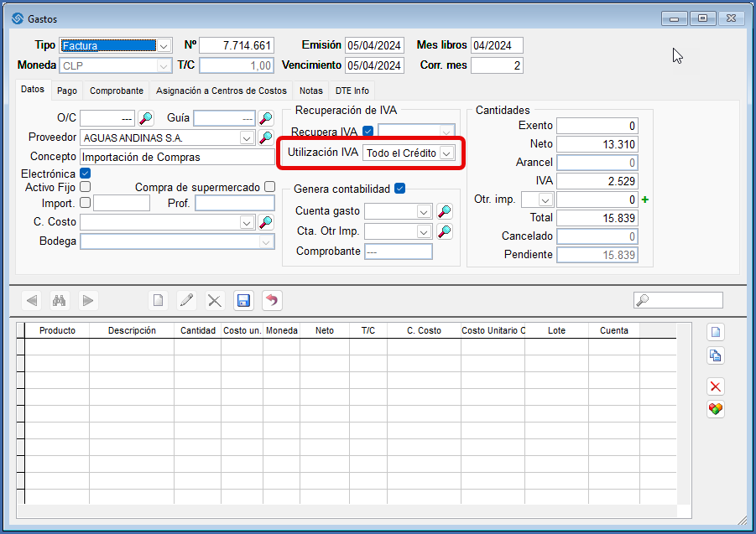Go to previous record arrow

(x=32, y=301)
